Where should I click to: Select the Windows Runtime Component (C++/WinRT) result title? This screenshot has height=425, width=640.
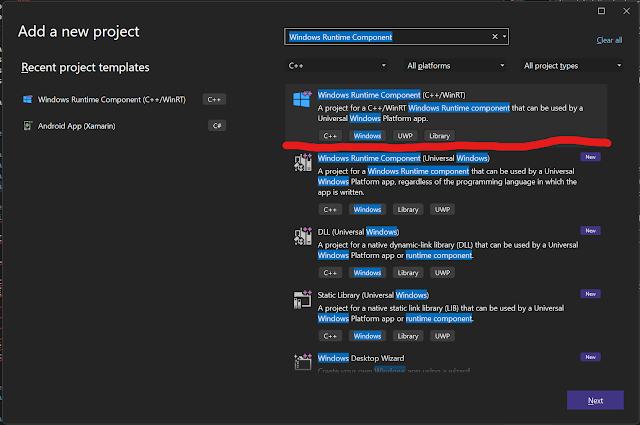click(391, 95)
